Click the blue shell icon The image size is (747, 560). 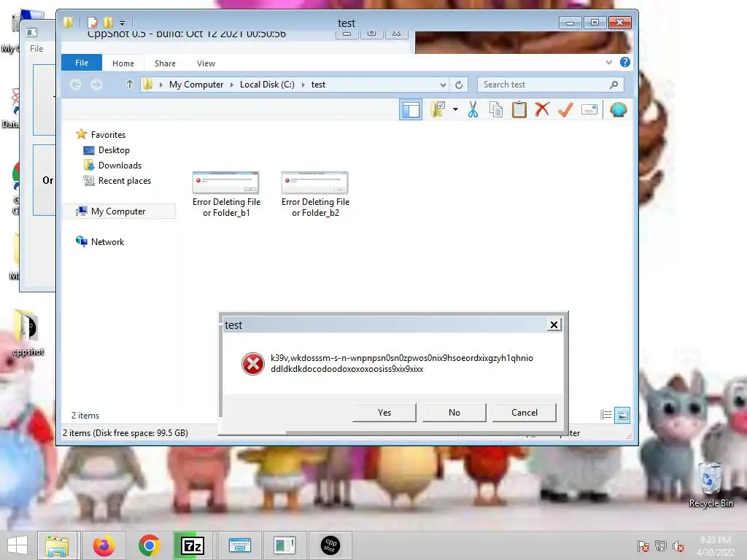[x=619, y=110]
